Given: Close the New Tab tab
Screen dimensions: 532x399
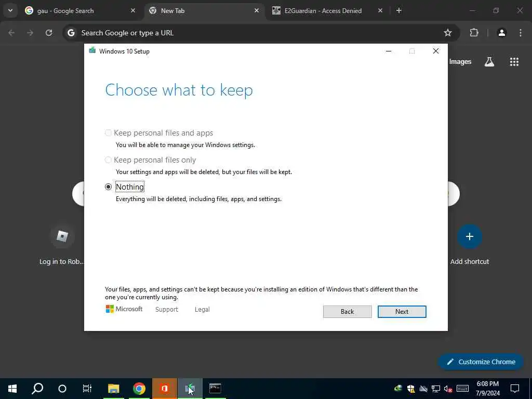Looking at the screenshot, I should 257,10.
